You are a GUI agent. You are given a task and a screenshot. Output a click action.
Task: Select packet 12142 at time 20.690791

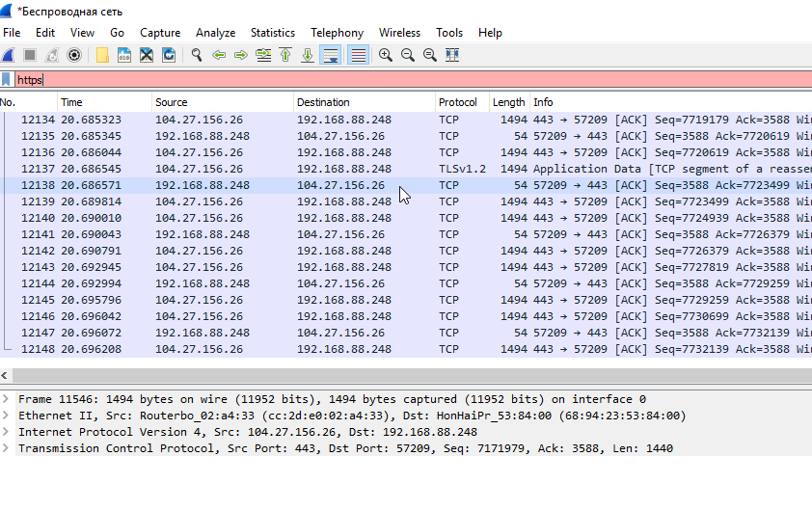pos(406,251)
